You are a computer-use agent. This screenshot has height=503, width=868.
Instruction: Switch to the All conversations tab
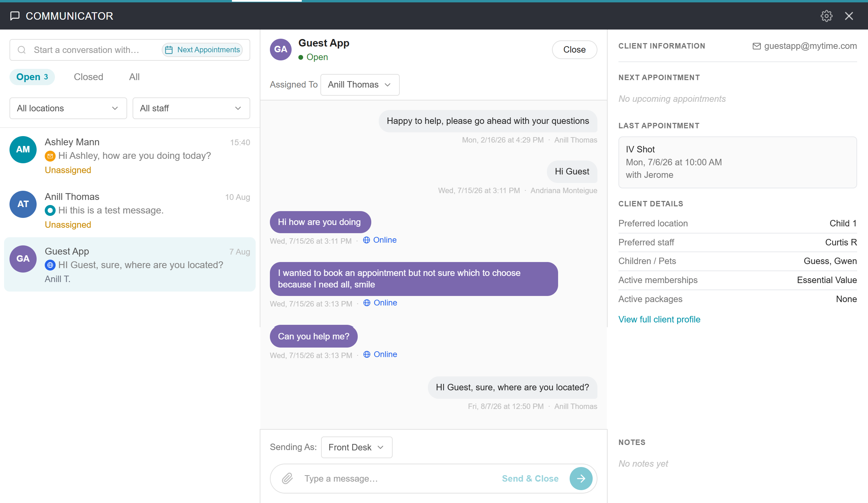[134, 77]
